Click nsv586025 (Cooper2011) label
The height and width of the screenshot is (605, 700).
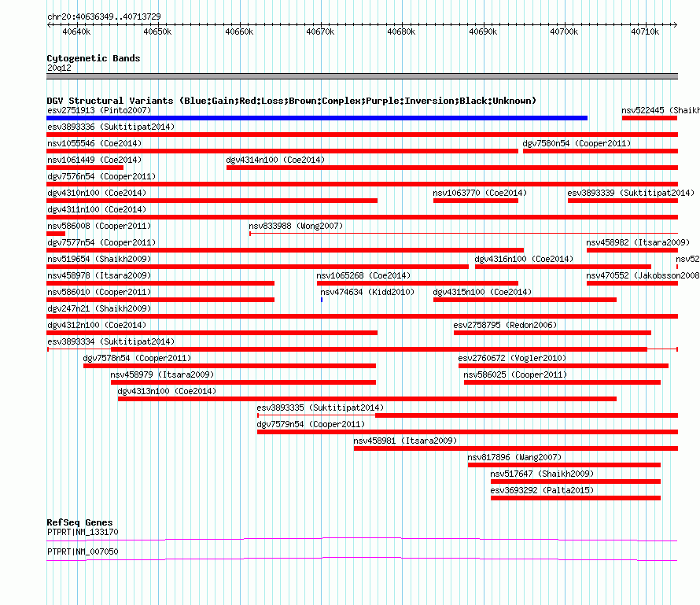(515, 374)
